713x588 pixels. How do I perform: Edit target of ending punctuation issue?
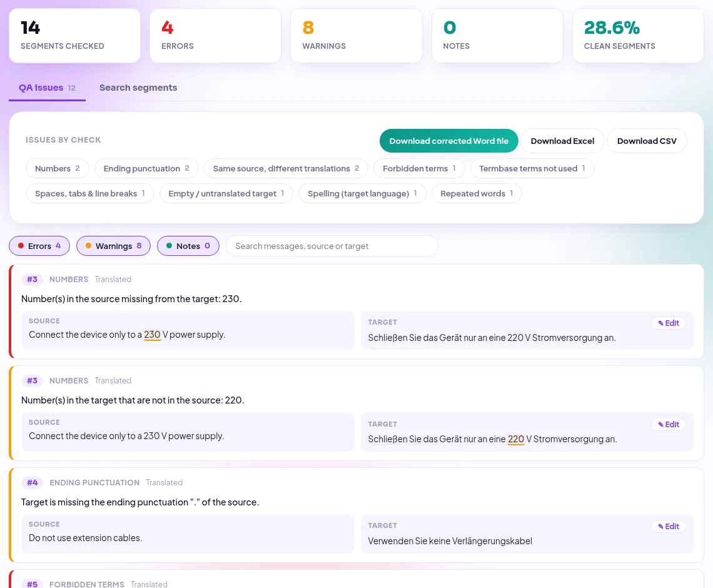669,526
